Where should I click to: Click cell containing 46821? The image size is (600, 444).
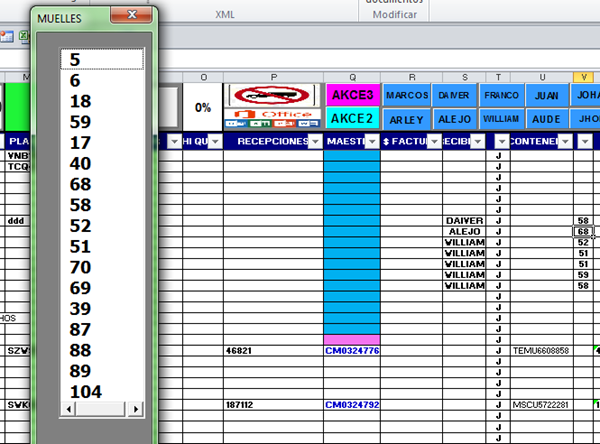tap(274, 351)
